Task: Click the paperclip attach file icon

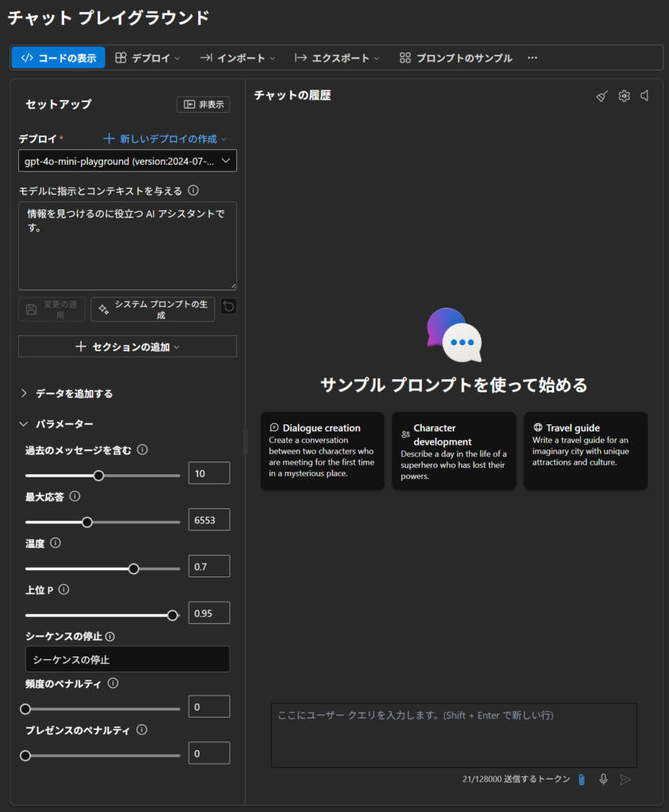Action: coord(581,779)
